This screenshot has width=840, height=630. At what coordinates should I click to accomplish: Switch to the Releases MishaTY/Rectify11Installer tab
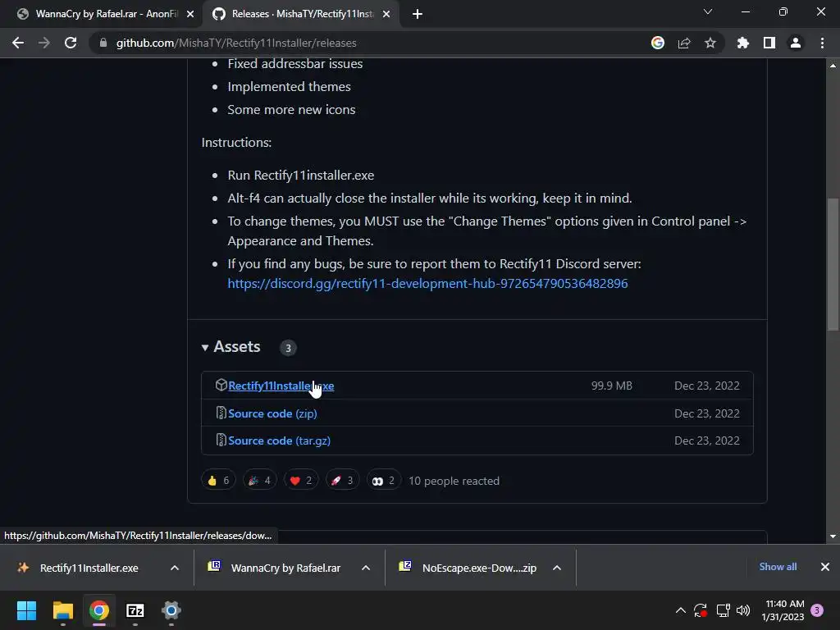[x=300, y=14]
